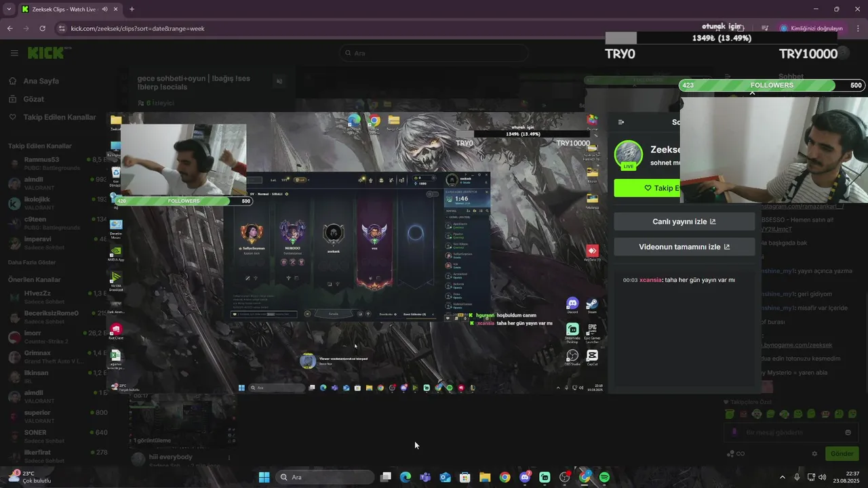Viewport: 868px width, 488px height.
Task: Open ilkinsan recommended channel
Action: [x=58, y=376]
